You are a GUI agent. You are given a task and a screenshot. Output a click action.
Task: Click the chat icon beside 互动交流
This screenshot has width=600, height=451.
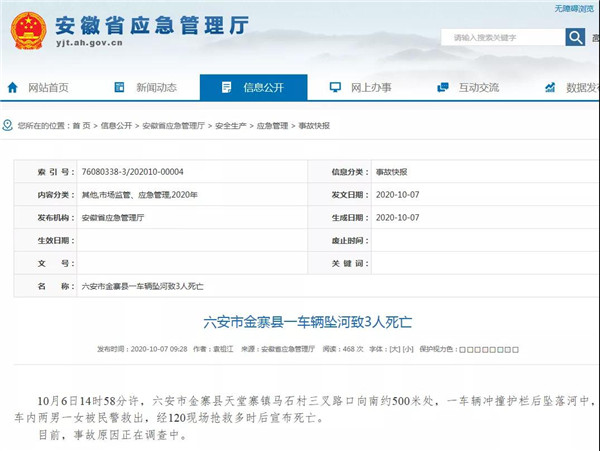pos(442,88)
